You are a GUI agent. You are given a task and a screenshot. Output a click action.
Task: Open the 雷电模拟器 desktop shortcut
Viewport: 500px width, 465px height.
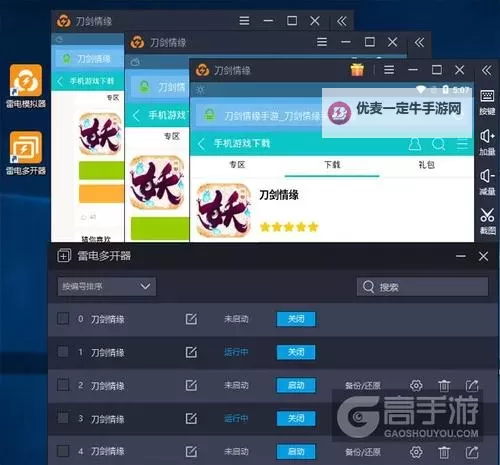coord(26,86)
